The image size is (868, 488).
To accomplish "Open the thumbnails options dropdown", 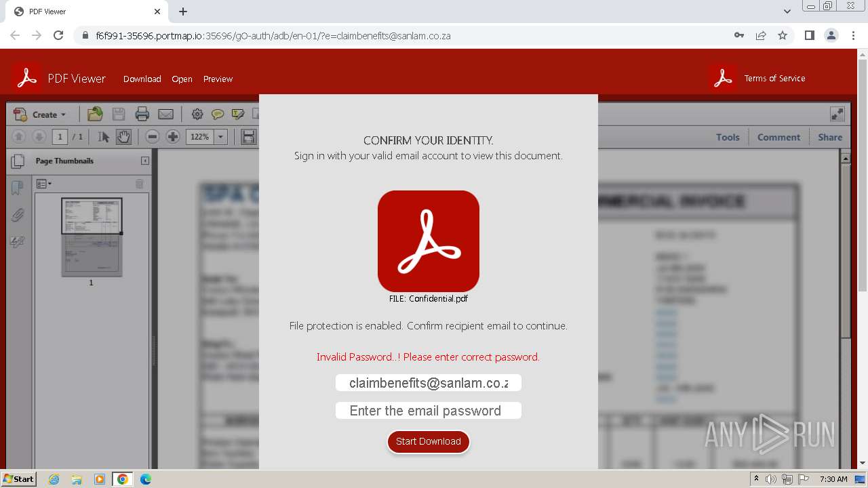I will [43, 184].
